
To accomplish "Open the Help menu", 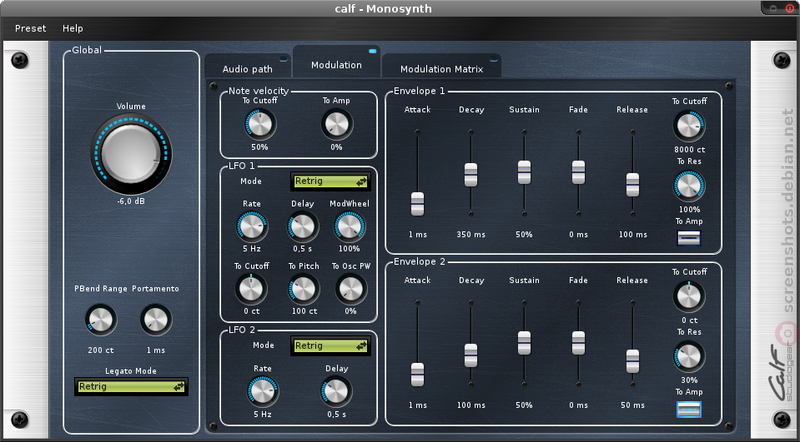I will 72,29.
